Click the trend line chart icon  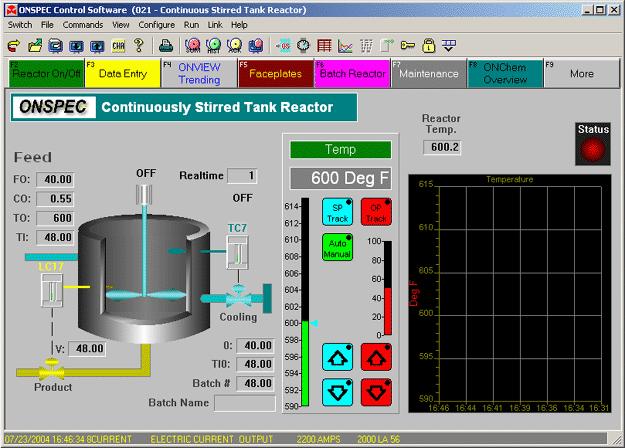point(345,46)
